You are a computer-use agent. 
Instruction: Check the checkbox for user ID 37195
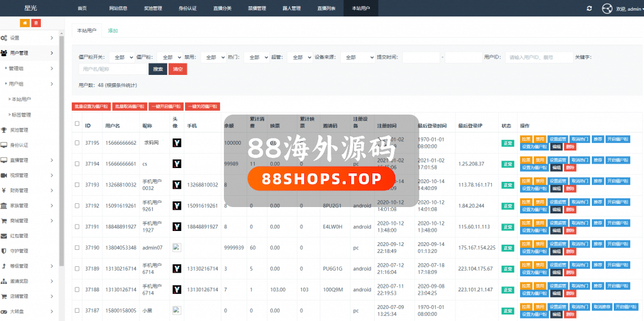(77, 143)
